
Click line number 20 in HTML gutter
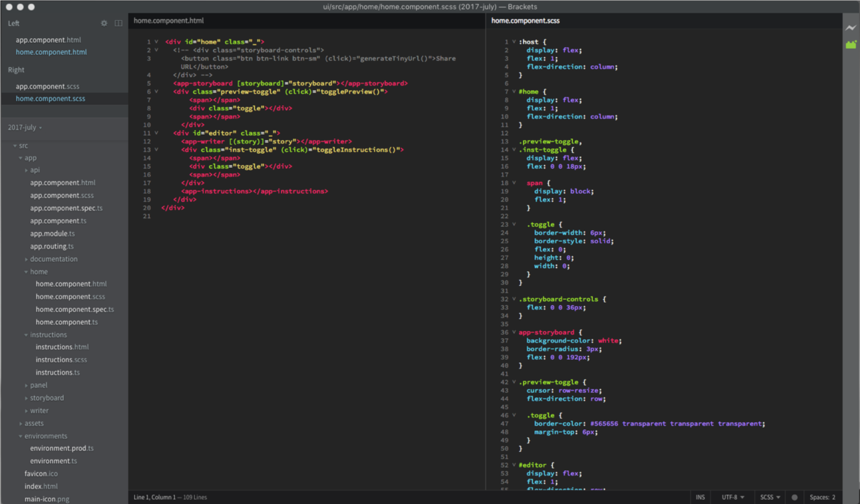point(147,208)
